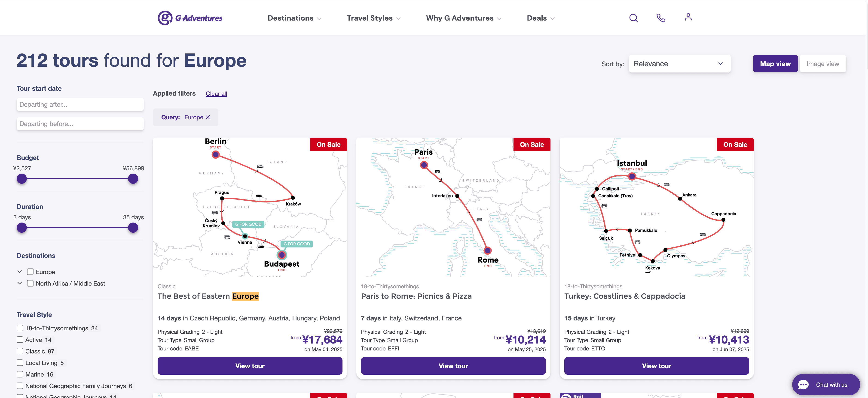Screen dimensions: 868x398
Task: Click the Chat with us speech bubble icon
Action: (803, 385)
